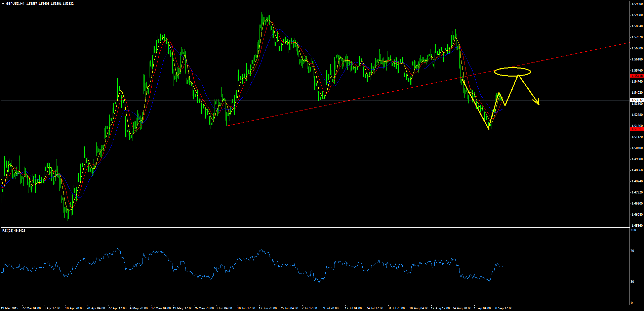The height and width of the screenshot is (311, 644).
Task: Click the 4 May 20:00 time label
Action: coord(138,308)
